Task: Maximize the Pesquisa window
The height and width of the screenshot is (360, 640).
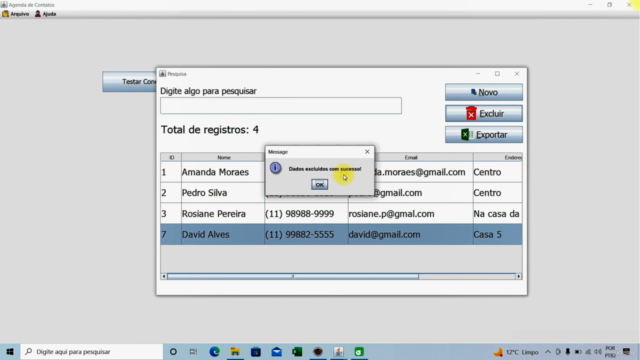Action: (x=497, y=74)
